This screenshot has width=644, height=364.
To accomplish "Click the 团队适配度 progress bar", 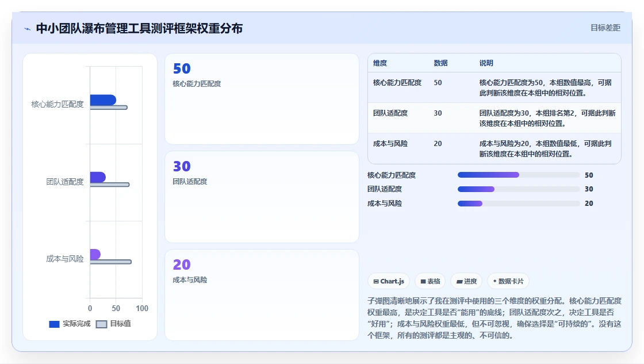I will coord(519,189).
